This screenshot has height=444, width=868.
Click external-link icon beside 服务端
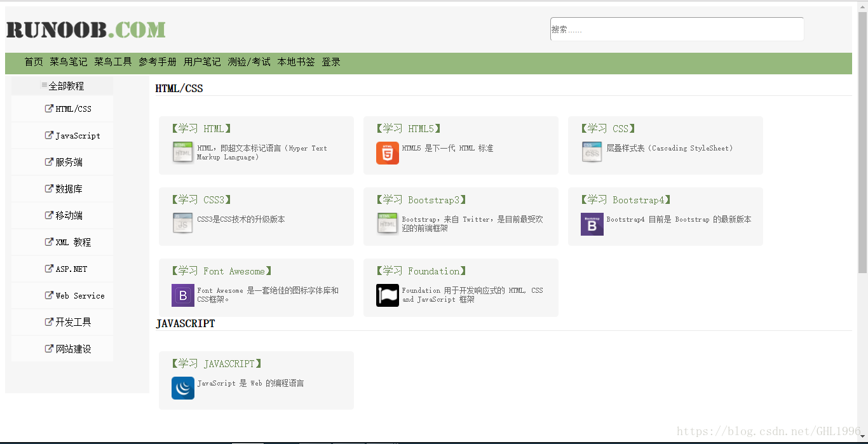tap(49, 162)
